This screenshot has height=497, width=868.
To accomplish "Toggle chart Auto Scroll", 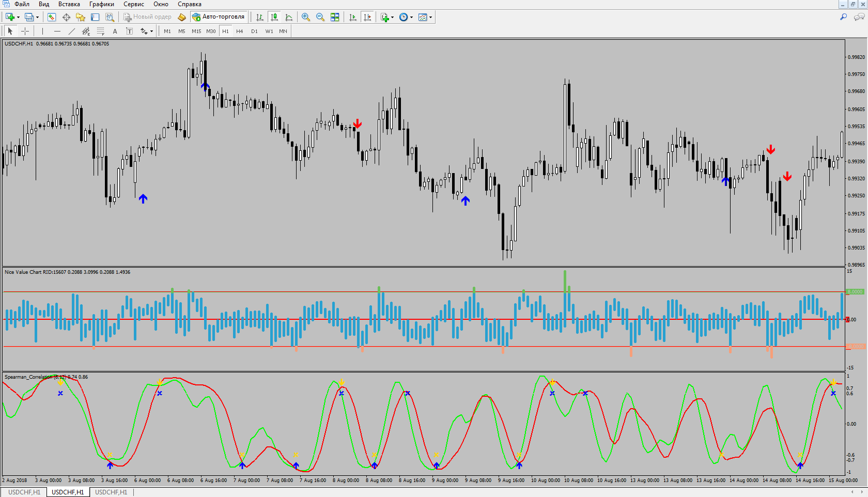I will [353, 17].
